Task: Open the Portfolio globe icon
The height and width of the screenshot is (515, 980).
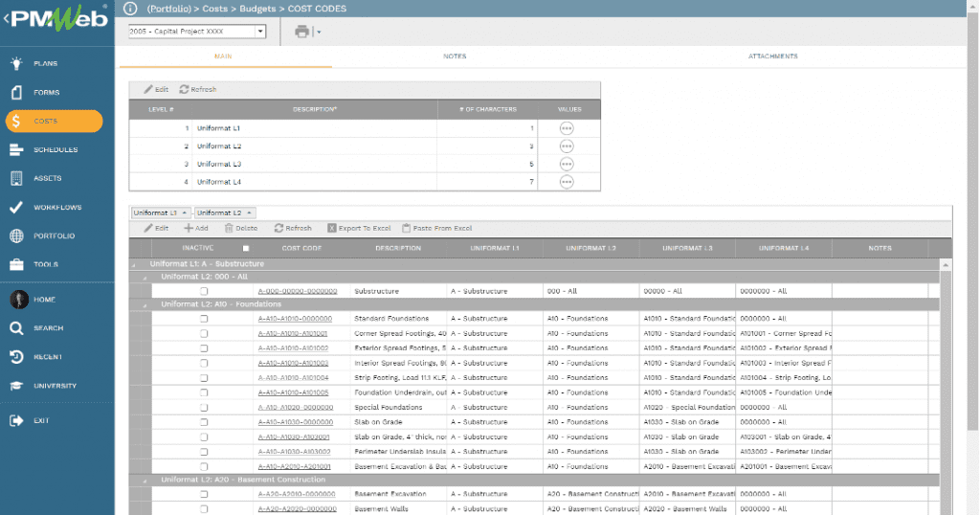Action: (x=16, y=235)
